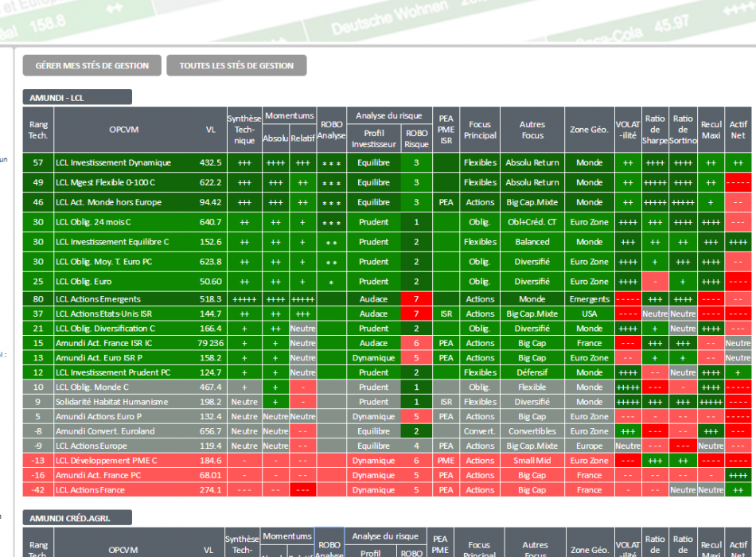Viewport: 756px width, 557px height.
Task: Select the AMUNDI CRÉD.AGRI. section header
Action: click(77, 518)
